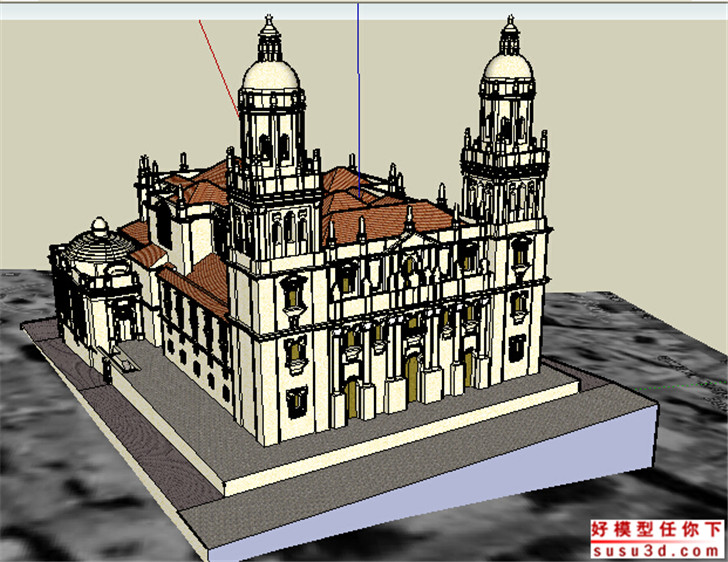Click the central arched entrance door
This screenshot has width=728, height=562.
411,379
